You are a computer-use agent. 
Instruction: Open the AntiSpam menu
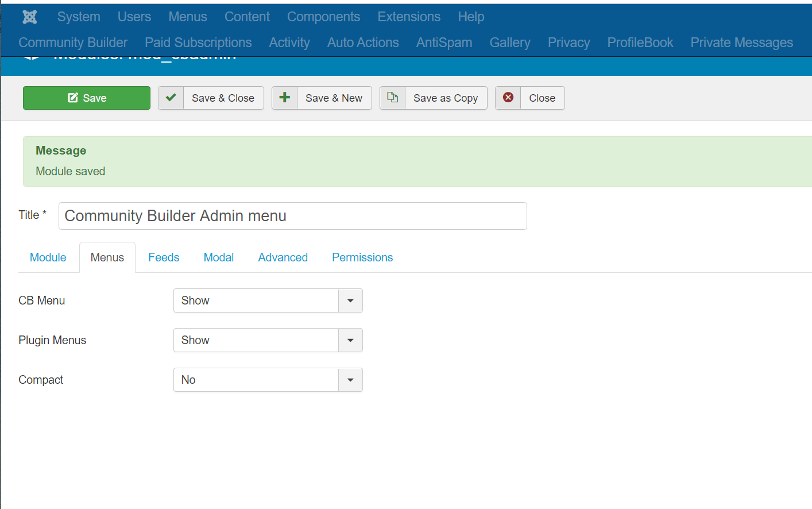click(x=444, y=43)
